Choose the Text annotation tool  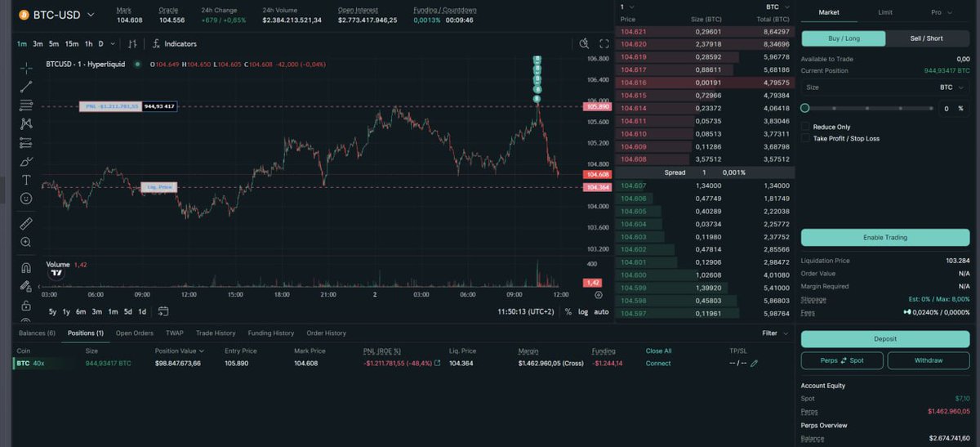click(26, 180)
